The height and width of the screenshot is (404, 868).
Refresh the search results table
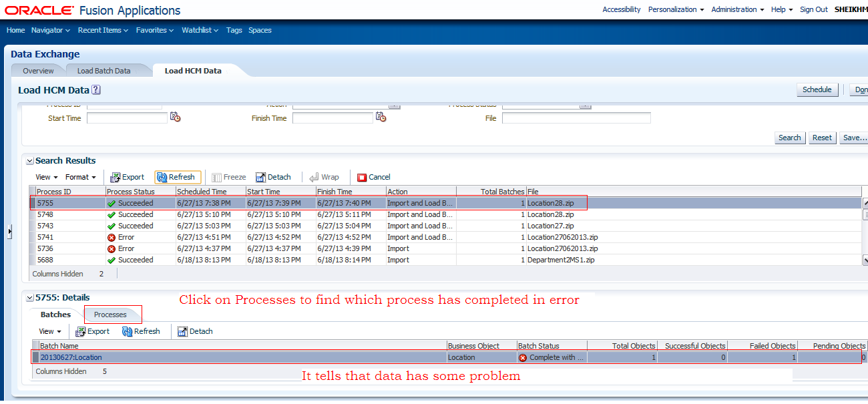177,177
